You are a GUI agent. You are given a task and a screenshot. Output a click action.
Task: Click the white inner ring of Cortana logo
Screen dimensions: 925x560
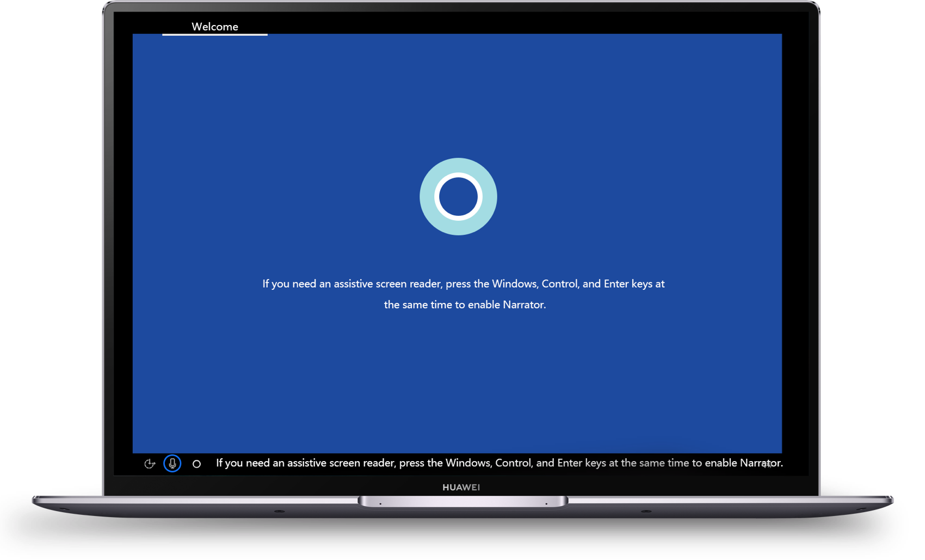(458, 175)
